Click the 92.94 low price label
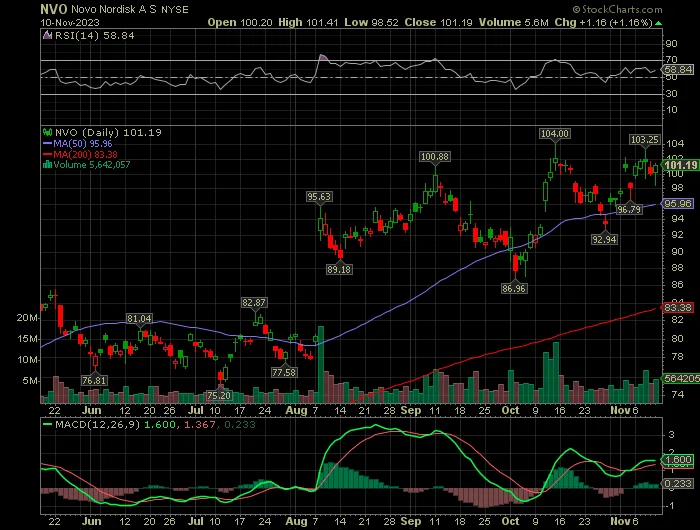The height and width of the screenshot is (530, 700). (x=604, y=239)
